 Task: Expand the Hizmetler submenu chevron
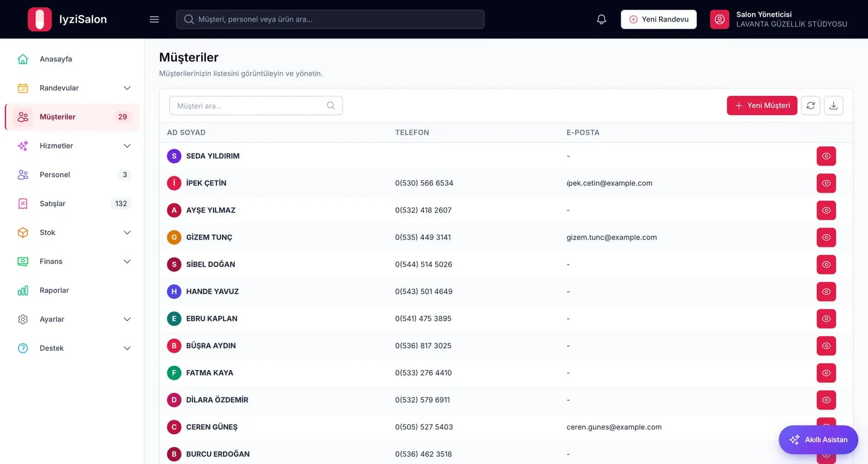[127, 146]
